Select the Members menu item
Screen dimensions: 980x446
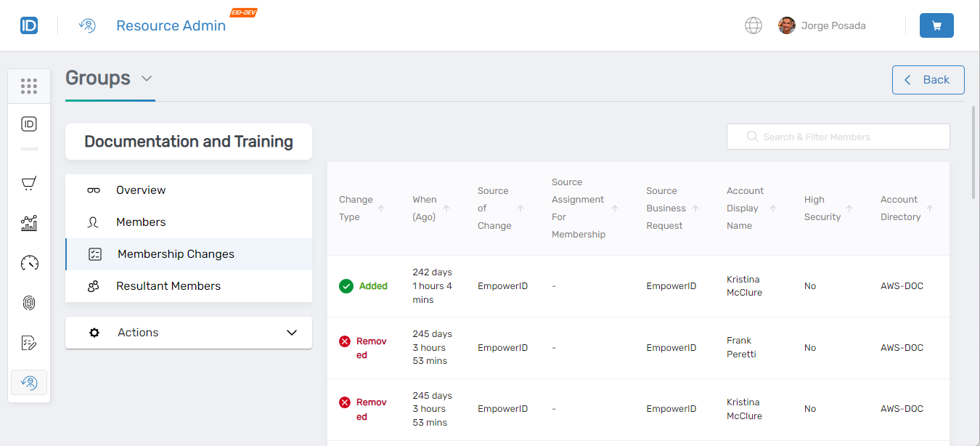(x=141, y=222)
